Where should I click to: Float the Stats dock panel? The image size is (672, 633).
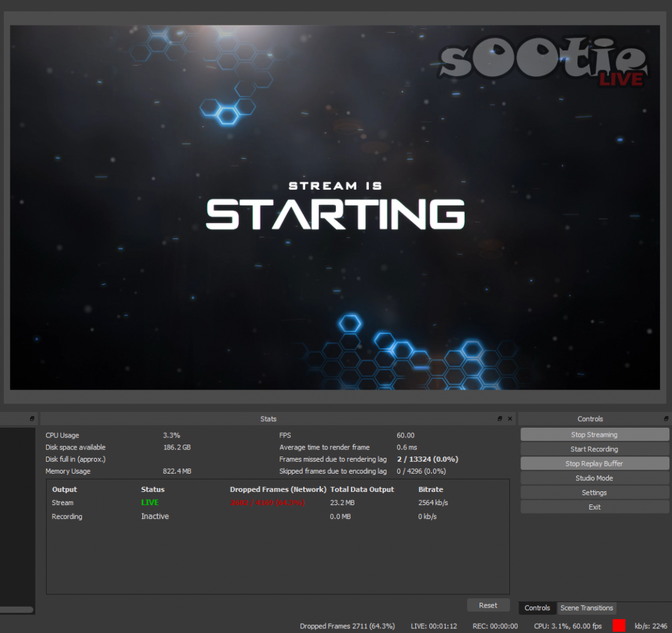(x=499, y=419)
